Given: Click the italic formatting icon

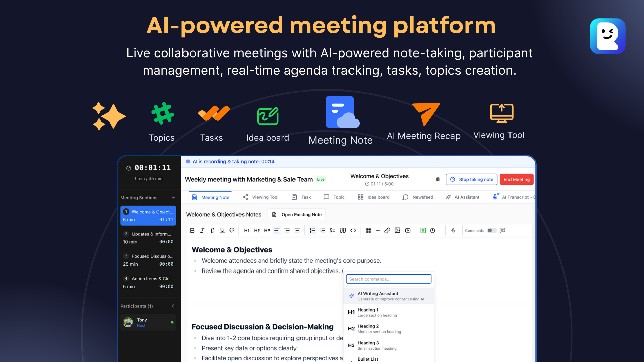Looking at the screenshot, I should click(202, 230).
